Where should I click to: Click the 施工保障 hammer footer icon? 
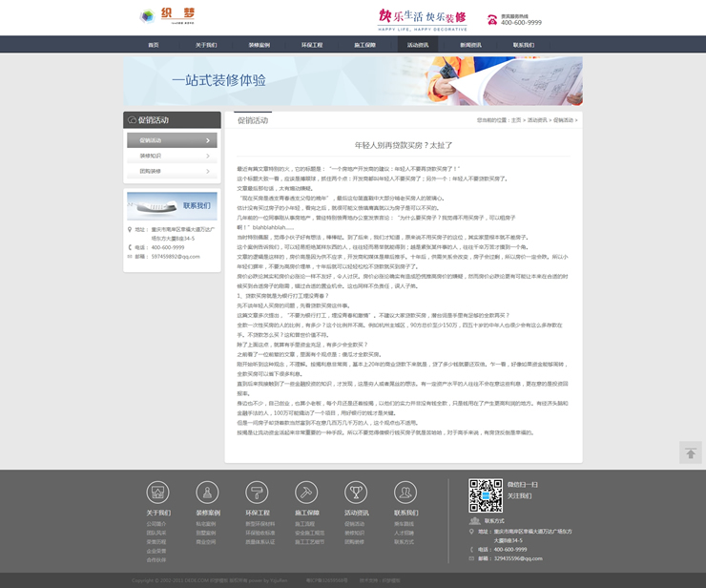306,493
